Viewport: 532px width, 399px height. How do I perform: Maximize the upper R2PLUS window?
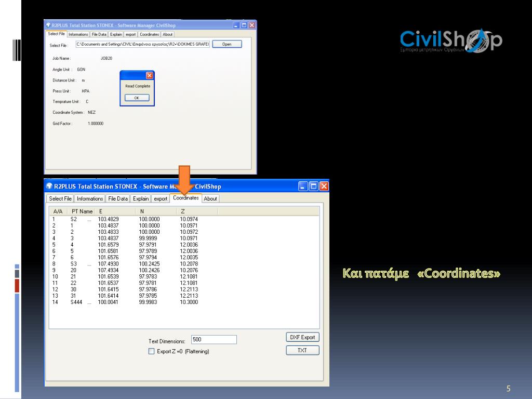[x=244, y=25]
